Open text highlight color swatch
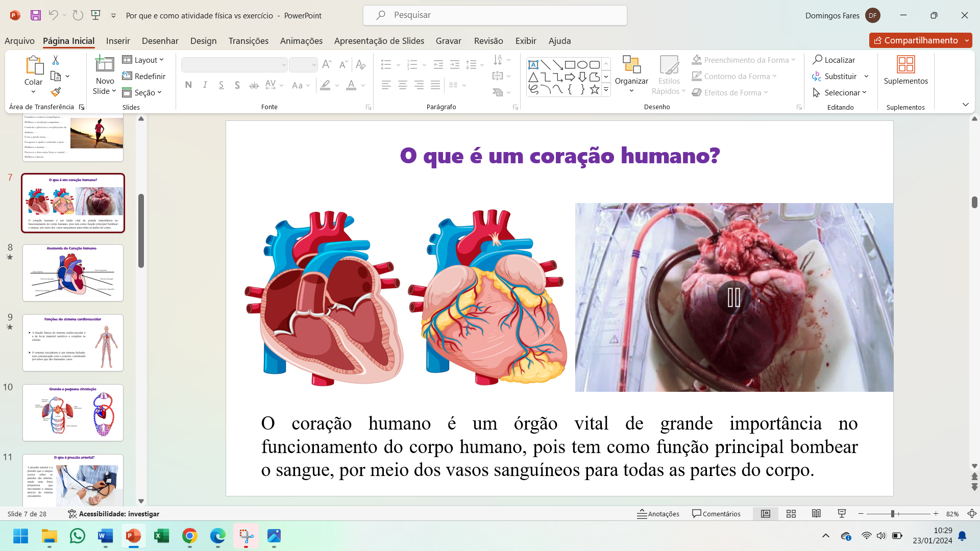Screen dimensions: 980x551 point(325,85)
